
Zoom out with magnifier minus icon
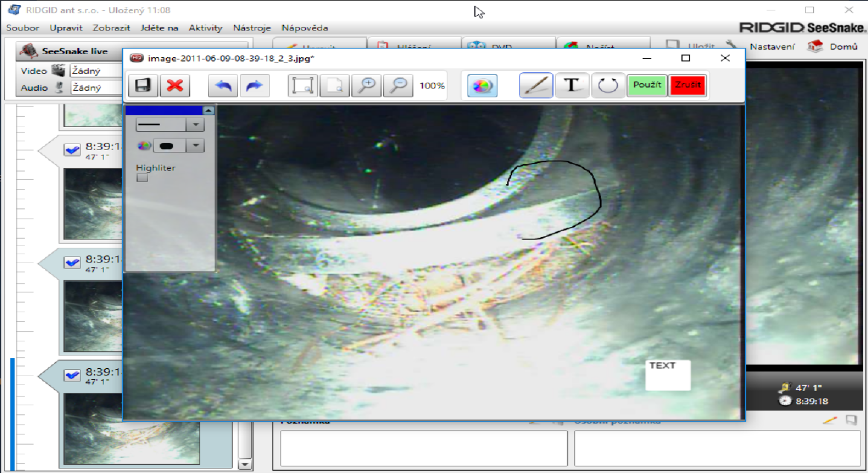(x=398, y=86)
